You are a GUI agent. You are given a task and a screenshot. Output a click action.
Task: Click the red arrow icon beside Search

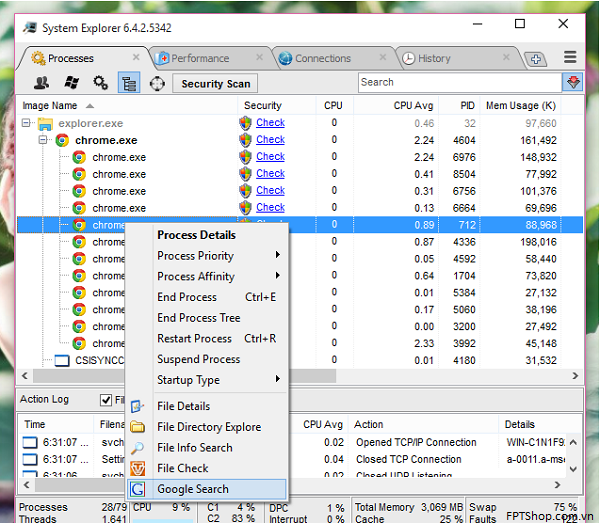(x=573, y=82)
